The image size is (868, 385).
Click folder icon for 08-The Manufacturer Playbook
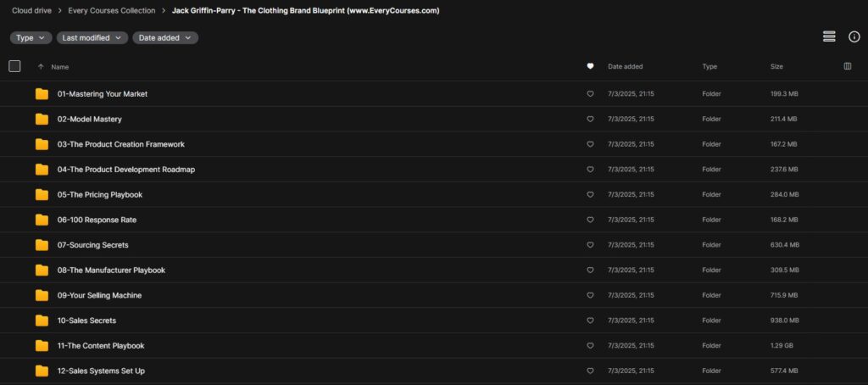pos(42,271)
